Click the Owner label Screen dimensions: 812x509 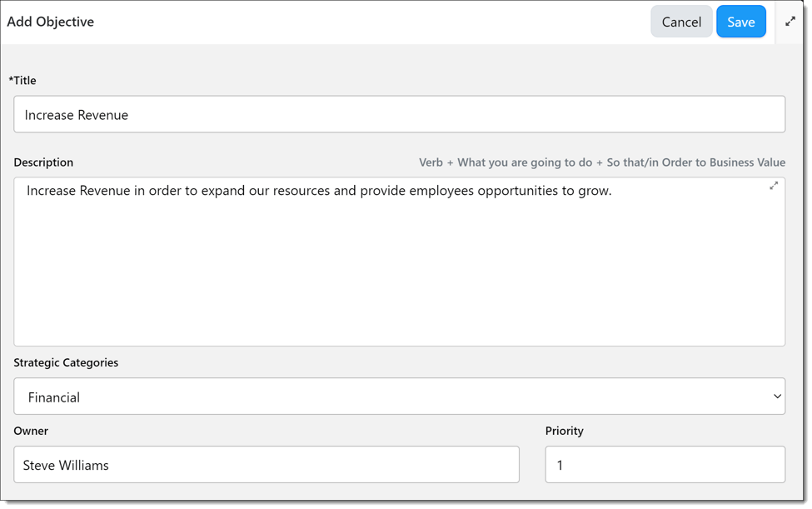click(x=31, y=431)
